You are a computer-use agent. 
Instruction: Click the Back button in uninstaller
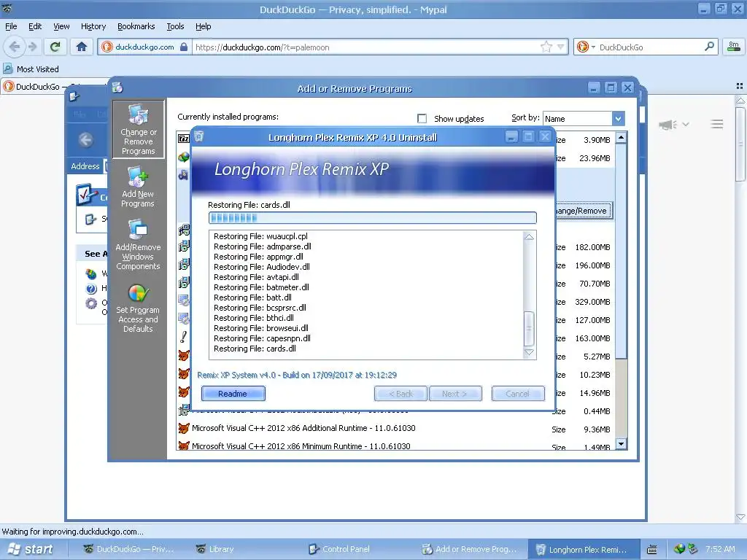pyautogui.click(x=400, y=393)
